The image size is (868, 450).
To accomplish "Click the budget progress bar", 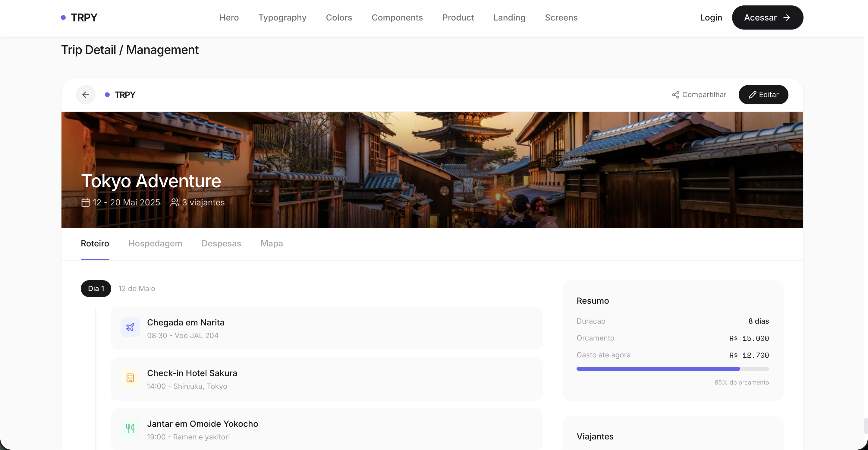I will 673,369.
